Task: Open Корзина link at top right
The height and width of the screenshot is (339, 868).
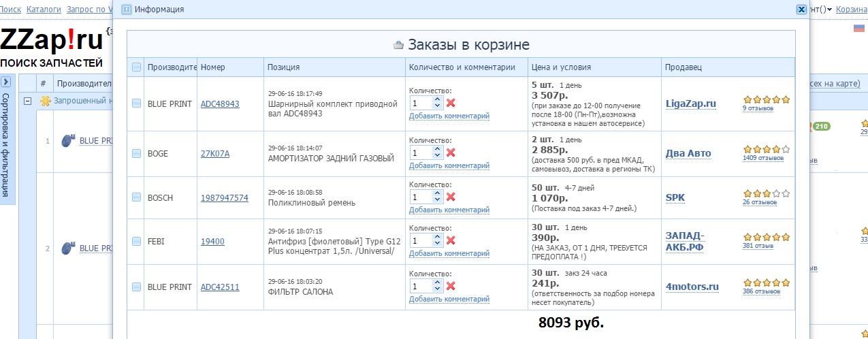Action: click(x=852, y=10)
